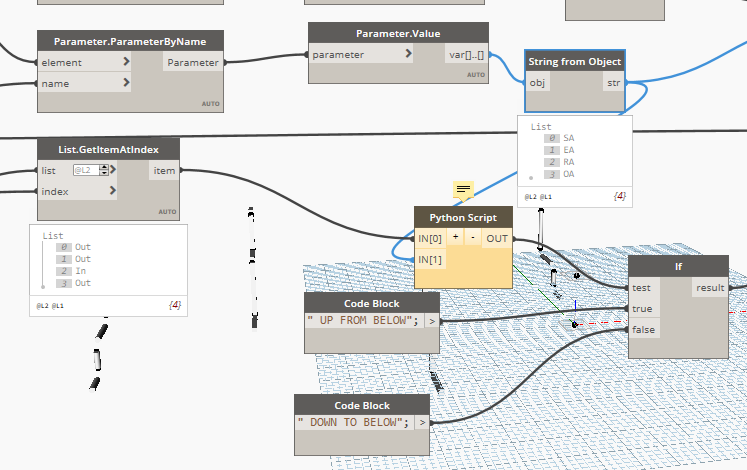Click the yellow note icon above Python Script

click(463, 190)
